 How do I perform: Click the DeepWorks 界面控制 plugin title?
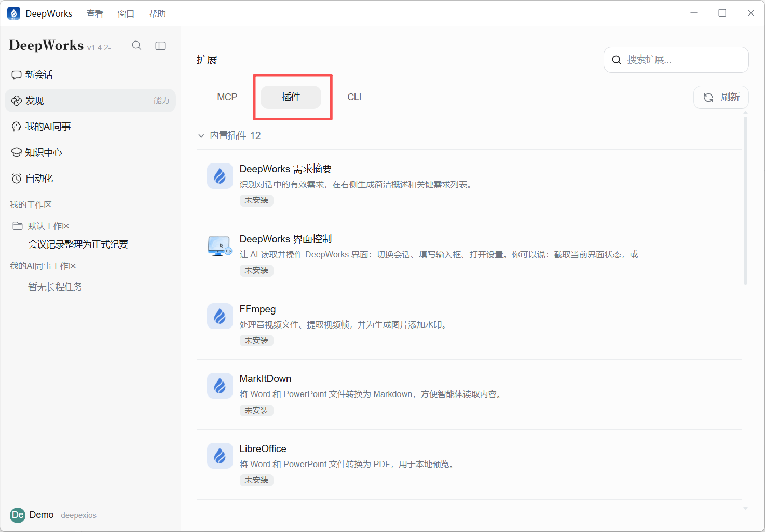[x=285, y=239]
